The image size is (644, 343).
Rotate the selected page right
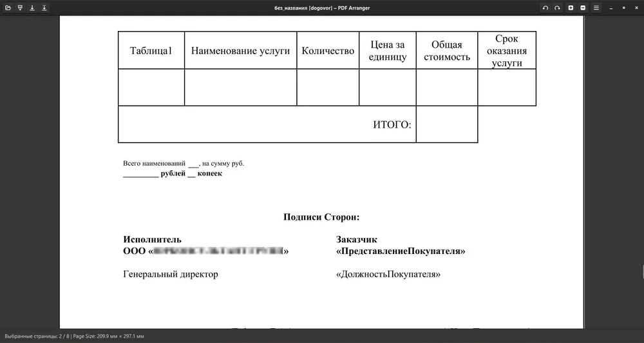pyautogui.click(x=558, y=8)
